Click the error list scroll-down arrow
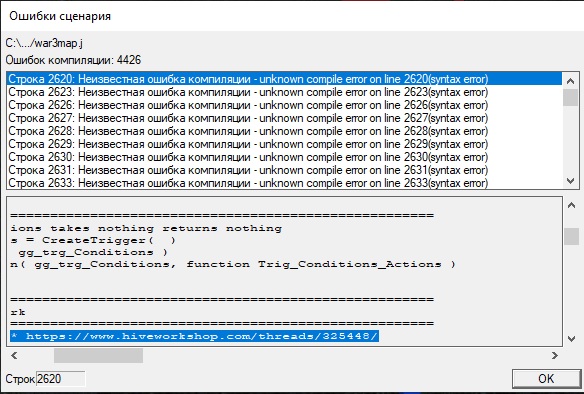The width and height of the screenshot is (584, 394). click(x=570, y=181)
